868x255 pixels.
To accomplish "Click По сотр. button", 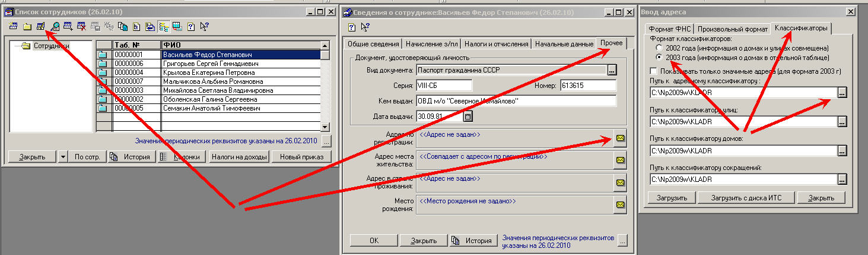I will pos(87,157).
